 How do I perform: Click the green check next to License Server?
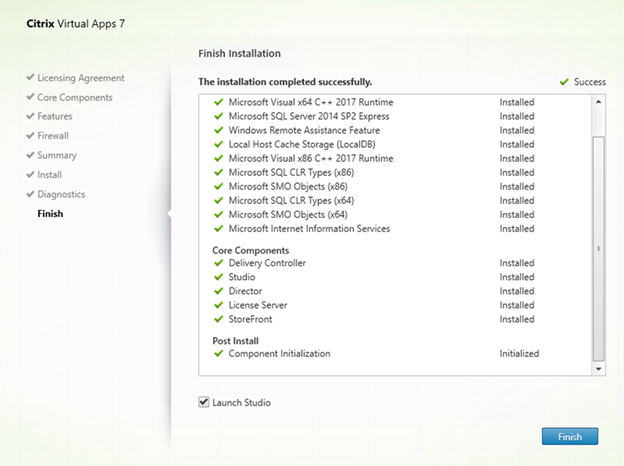[x=219, y=305]
